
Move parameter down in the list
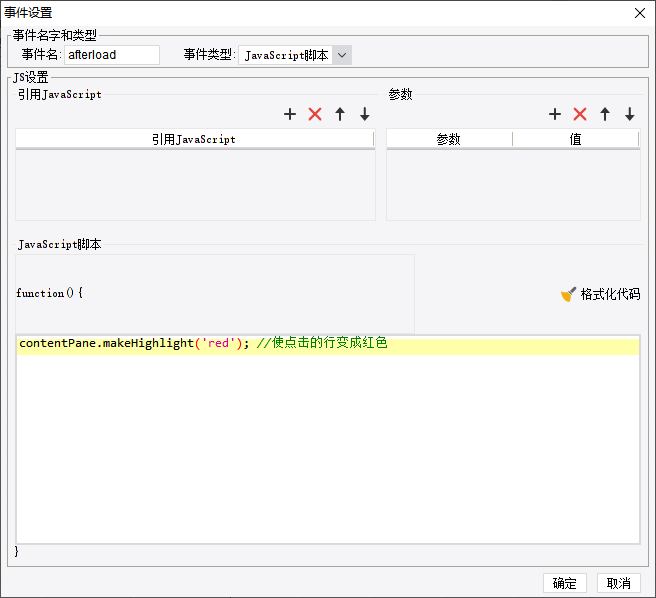click(630, 114)
